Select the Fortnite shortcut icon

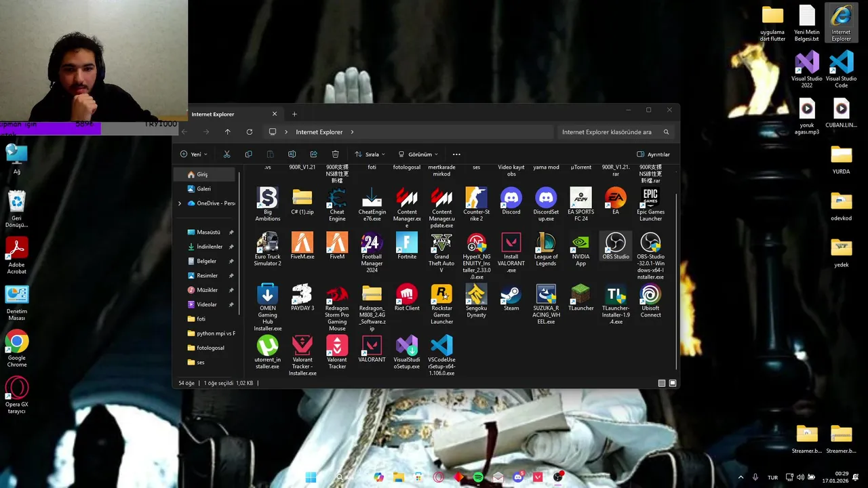pyautogui.click(x=407, y=243)
